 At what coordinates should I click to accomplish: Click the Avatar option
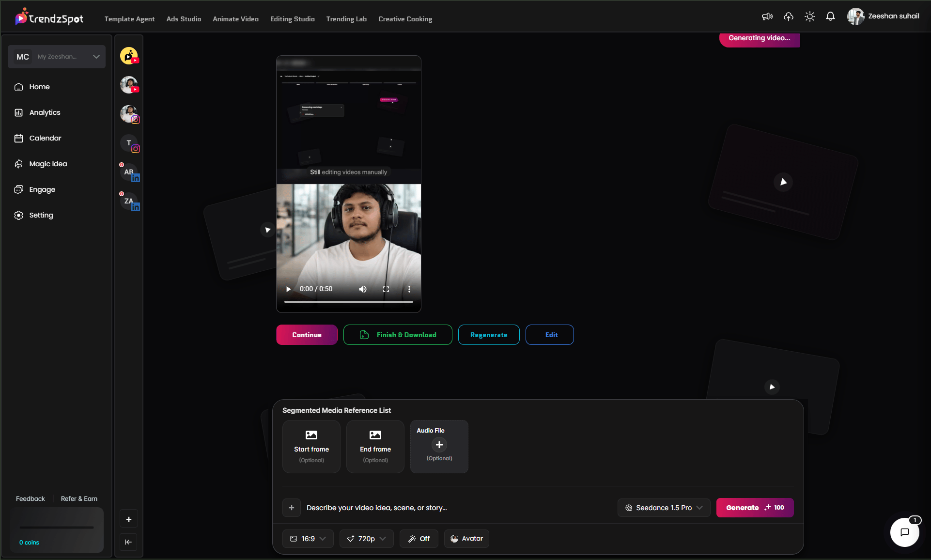coord(466,539)
